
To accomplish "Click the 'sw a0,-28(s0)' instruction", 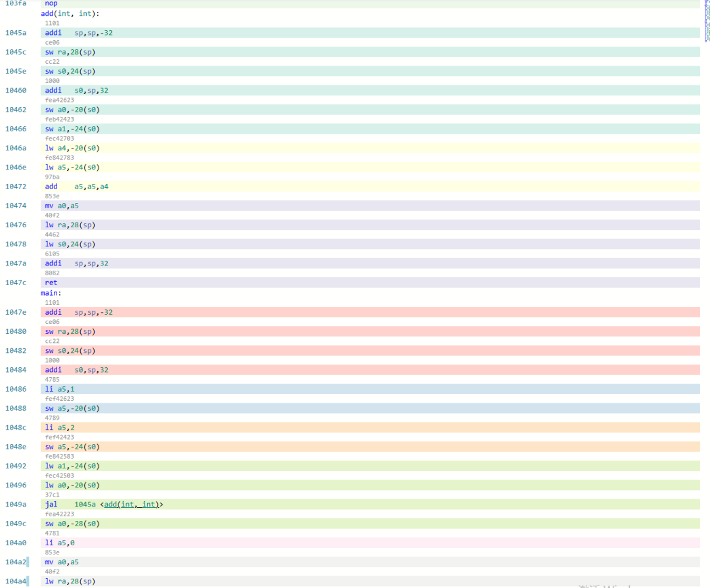I will (x=72, y=524).
